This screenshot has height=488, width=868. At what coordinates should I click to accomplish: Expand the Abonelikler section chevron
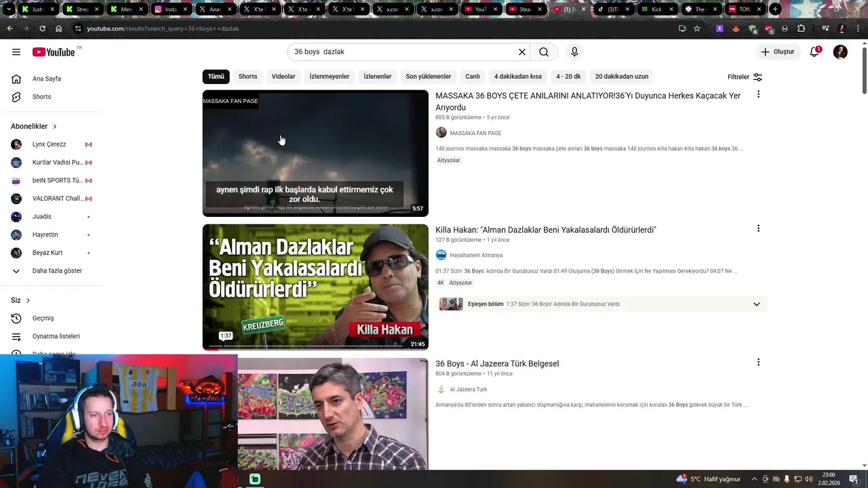click(x=55, y=126)
